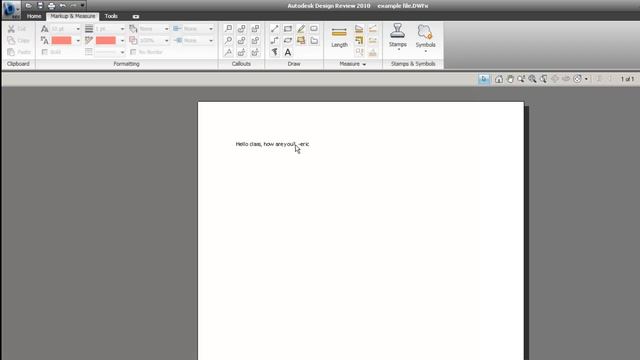Open the Symbols gallery
The image size is (640, 360).
(425, 38)
